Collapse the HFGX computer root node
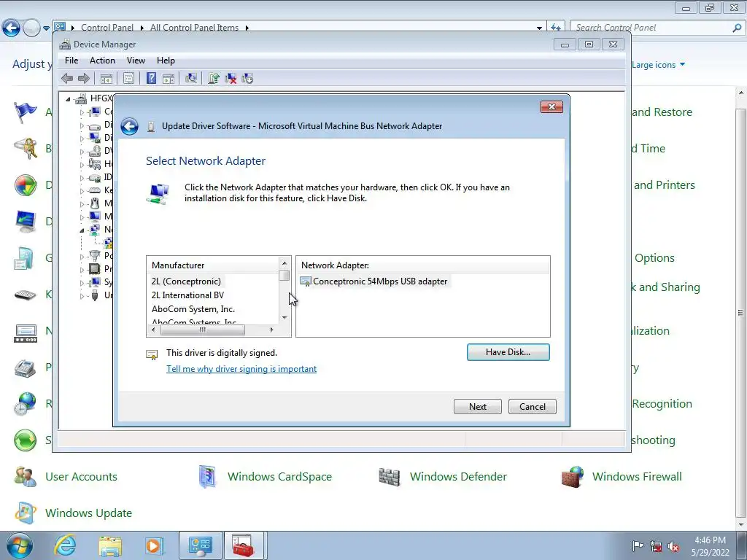 [68, 99]
